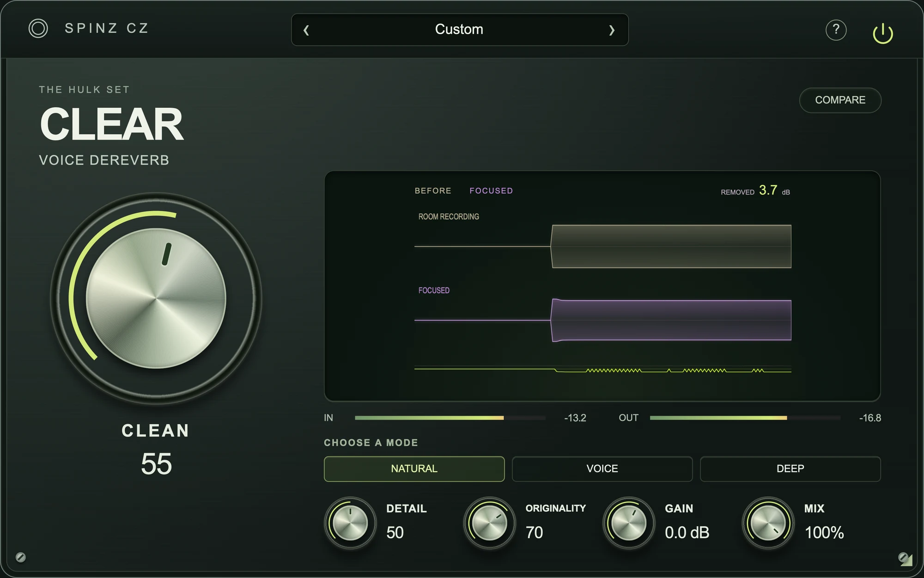
Task: Click the large CLEAN knob
Action: (156, 298)
